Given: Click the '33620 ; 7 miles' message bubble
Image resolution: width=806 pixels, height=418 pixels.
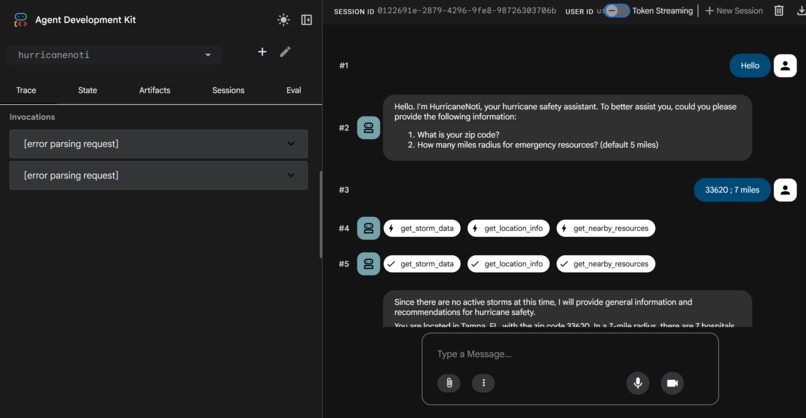Looking at the screenshot, I should pos(732,190).
